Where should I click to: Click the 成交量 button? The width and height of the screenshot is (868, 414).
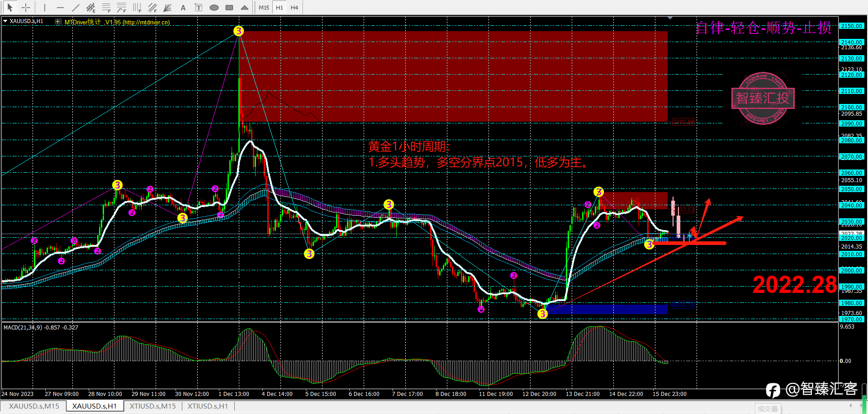click(x=768, y=409)
